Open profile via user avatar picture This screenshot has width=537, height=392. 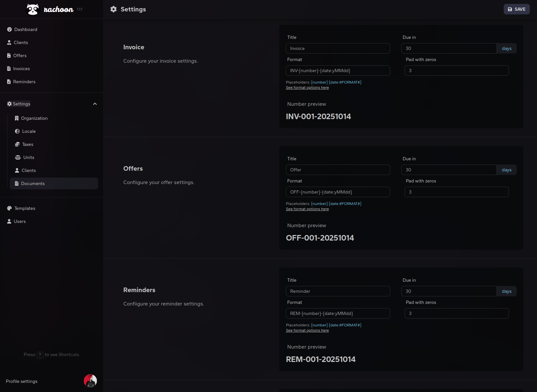[x=90, y=381]
